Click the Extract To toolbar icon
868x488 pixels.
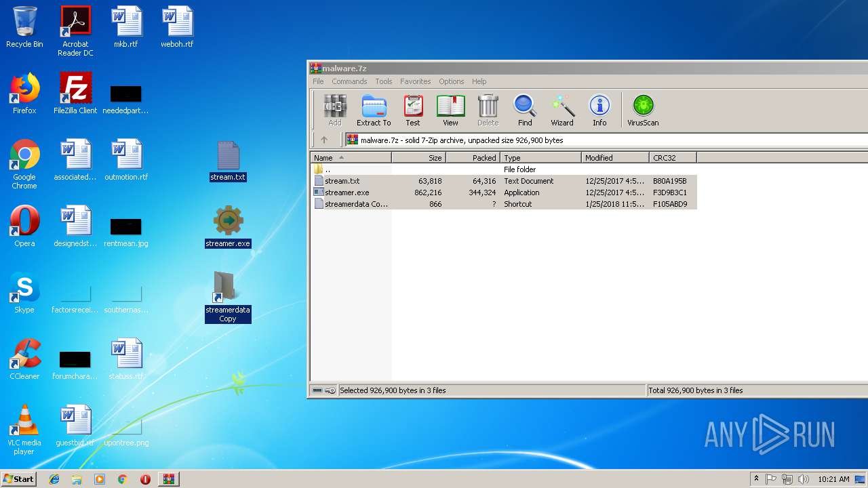pos(374,110)
